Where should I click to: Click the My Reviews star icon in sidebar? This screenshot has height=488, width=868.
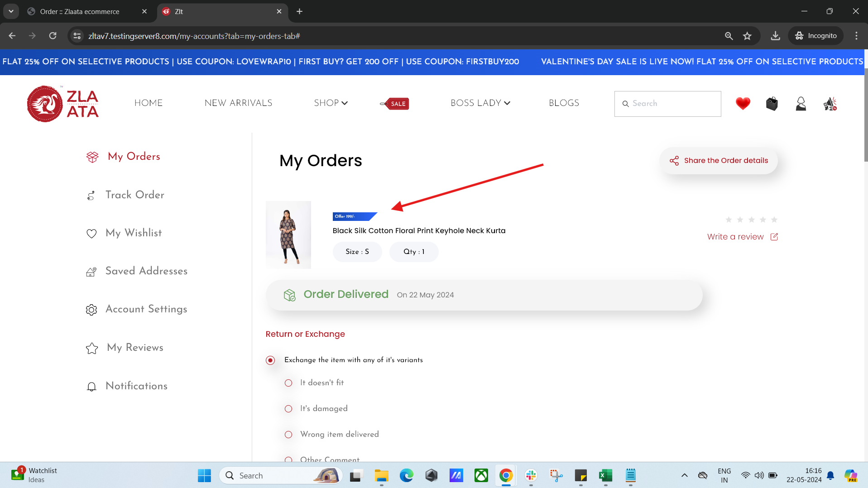(x=91, y=348)
